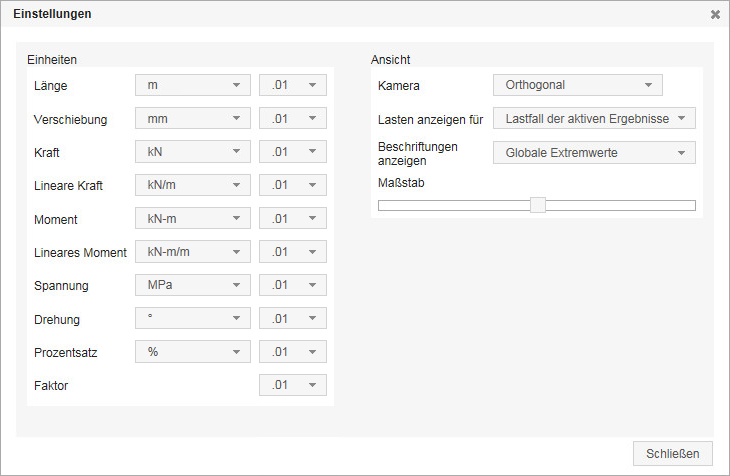Close the Einstellungen dialog with the X icon

tap(715, 15)
